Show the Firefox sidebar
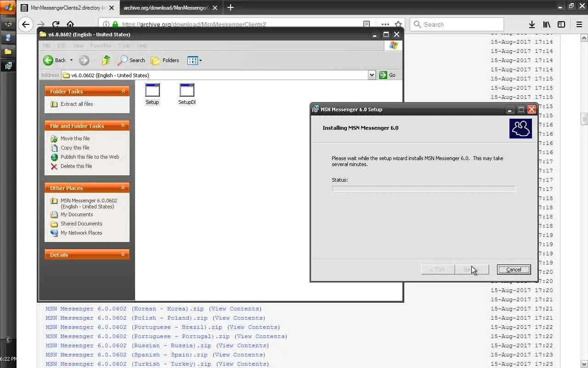This screenshot has width=588, height=368. (x=561, y=24)
